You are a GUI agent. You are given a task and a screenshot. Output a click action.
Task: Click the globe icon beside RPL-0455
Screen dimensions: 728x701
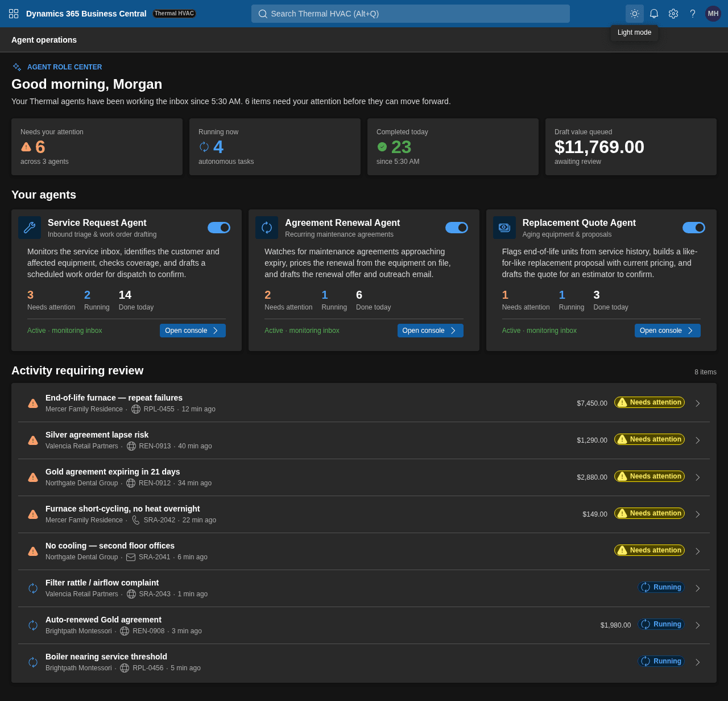click(x=136, y=409)
